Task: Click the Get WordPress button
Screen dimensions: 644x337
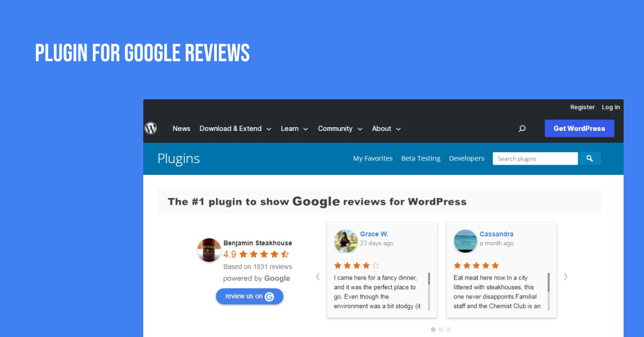Action: pyautogui.click(x=580, y=128)
